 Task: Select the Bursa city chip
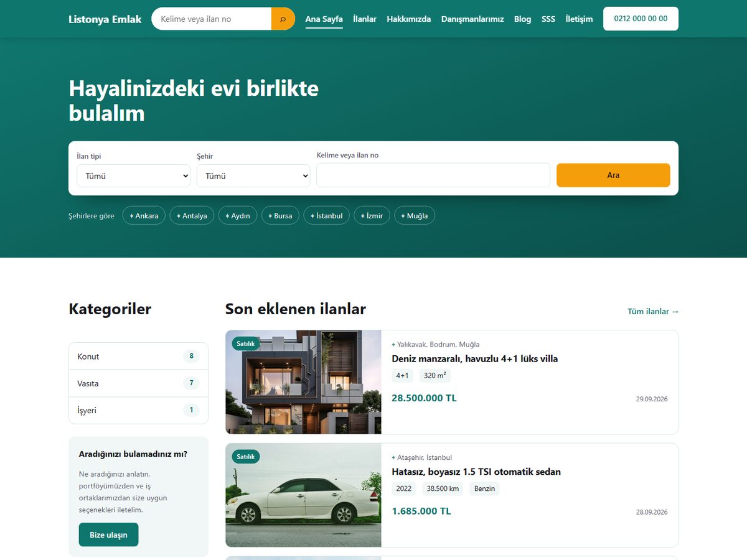280,215
